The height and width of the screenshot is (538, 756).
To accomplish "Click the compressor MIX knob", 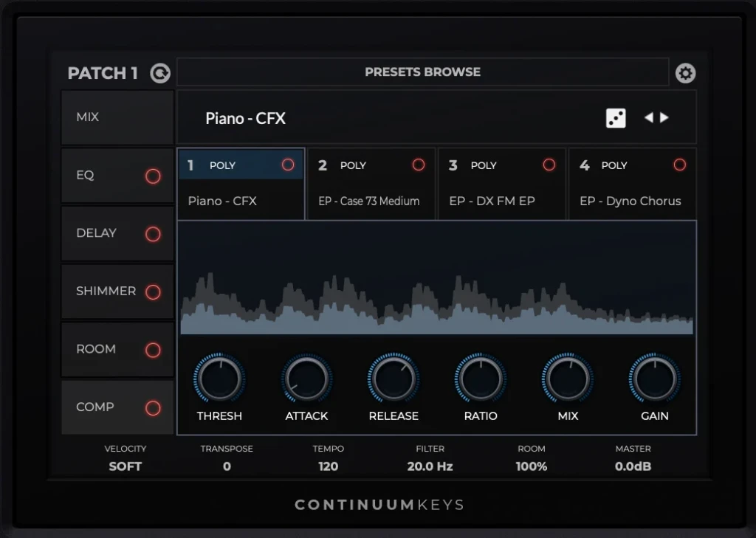I will [x=568, y=379].
